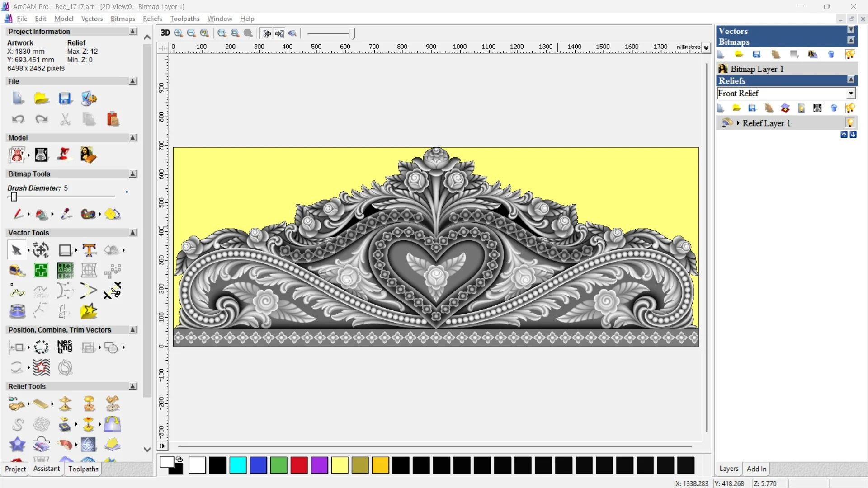Toggle all bitmap layers visibility bulb
Screen dimensions: 868x488
(x=850, y=55)
